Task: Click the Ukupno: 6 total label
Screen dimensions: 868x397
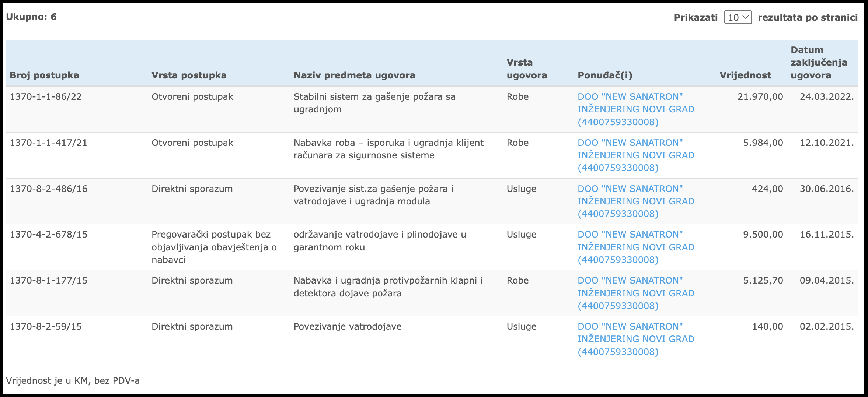Action: click(31, 17)
